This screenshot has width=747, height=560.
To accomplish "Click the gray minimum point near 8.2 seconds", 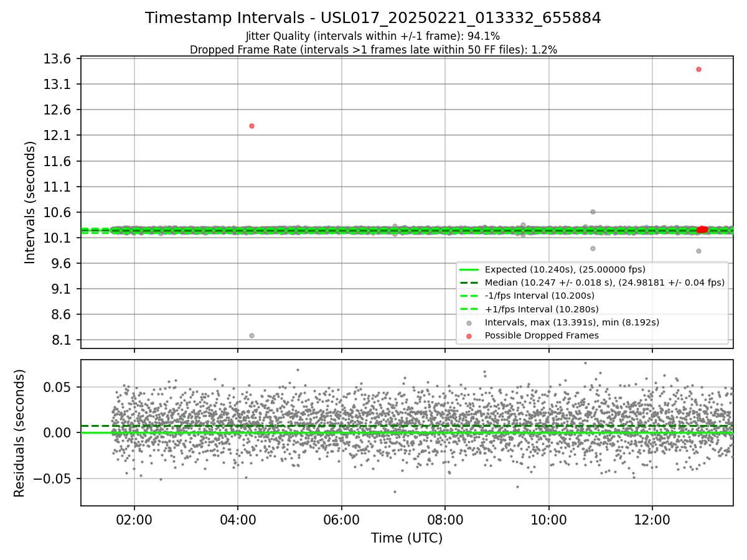I will point(251,335).
